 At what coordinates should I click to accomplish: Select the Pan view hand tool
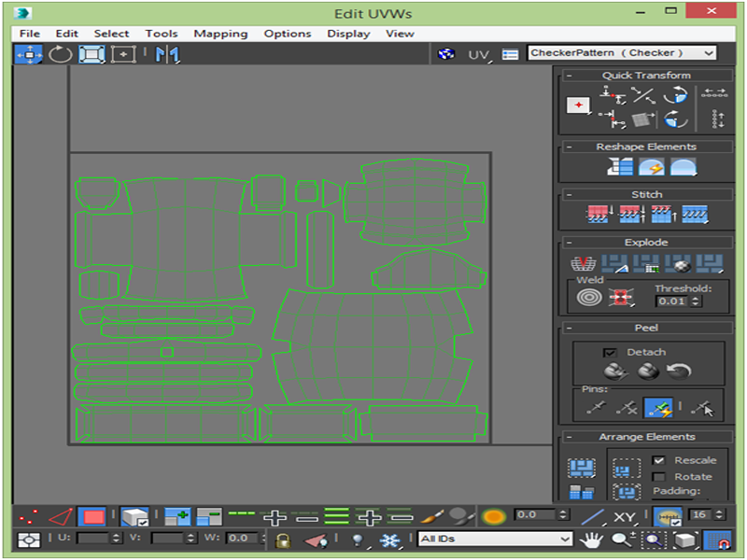[591, 540]
